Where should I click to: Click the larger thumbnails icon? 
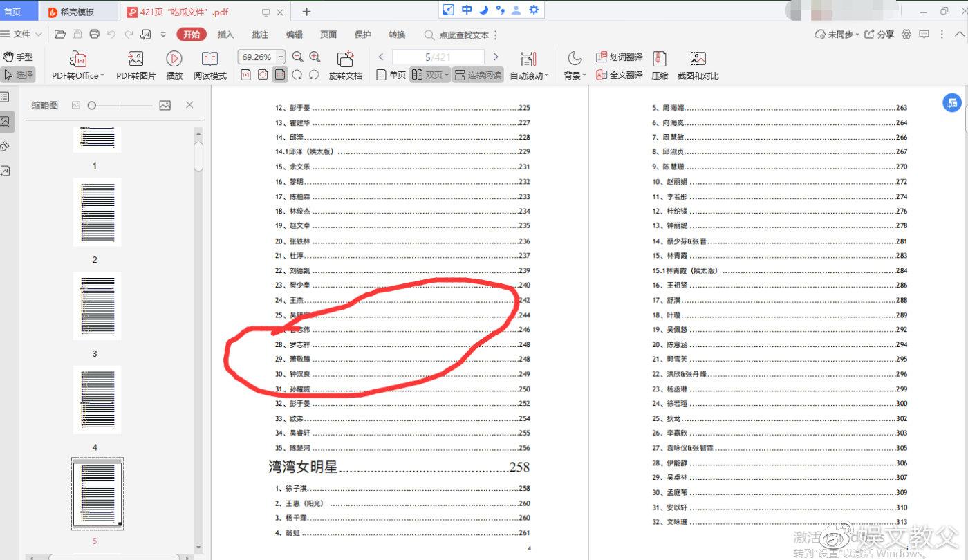coord(165,105)
